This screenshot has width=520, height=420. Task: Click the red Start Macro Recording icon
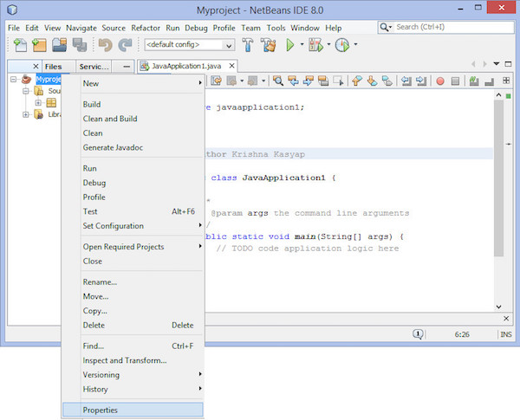(440, 81)
